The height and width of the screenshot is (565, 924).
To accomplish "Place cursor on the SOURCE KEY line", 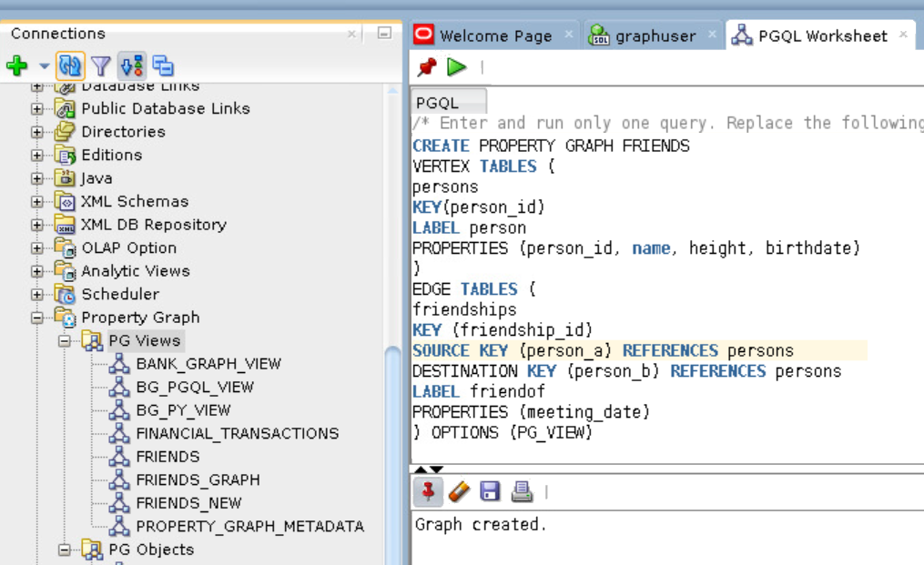I will [x=639, y=350].
